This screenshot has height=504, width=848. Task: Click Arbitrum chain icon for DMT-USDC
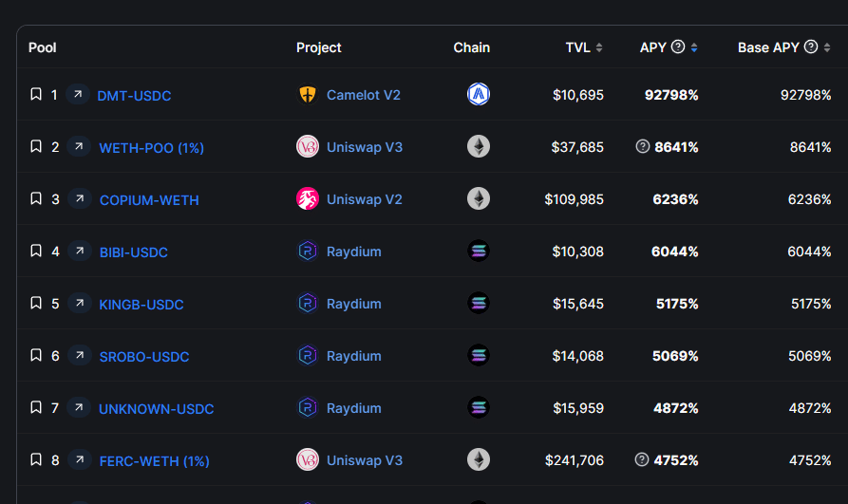coord(479,94)
